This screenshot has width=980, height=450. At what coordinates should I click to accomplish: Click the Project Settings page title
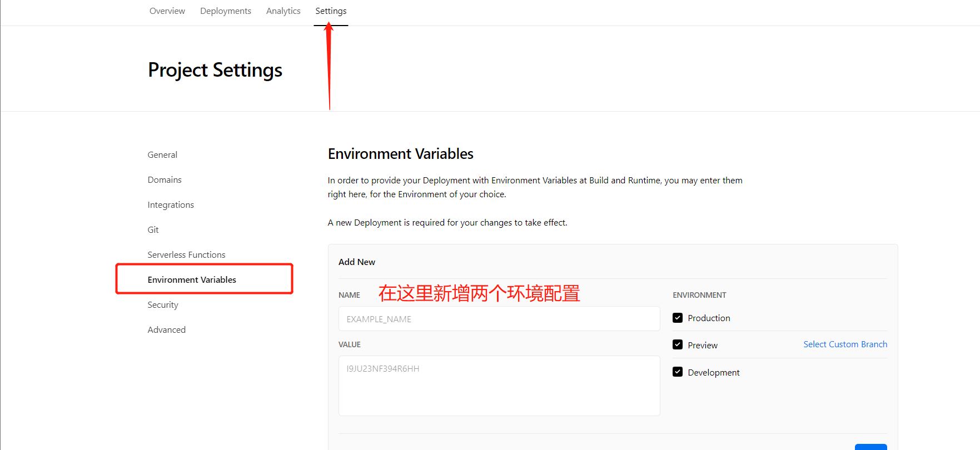click(x=215, y=71)
